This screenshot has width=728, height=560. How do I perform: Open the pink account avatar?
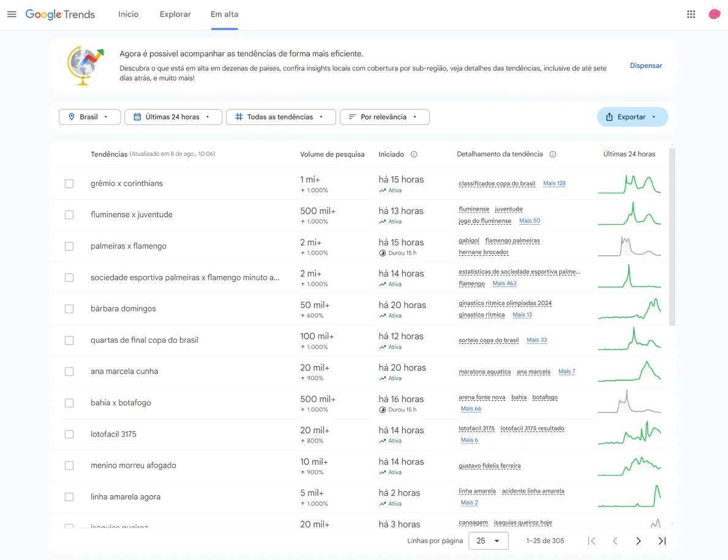pos(714,15)
